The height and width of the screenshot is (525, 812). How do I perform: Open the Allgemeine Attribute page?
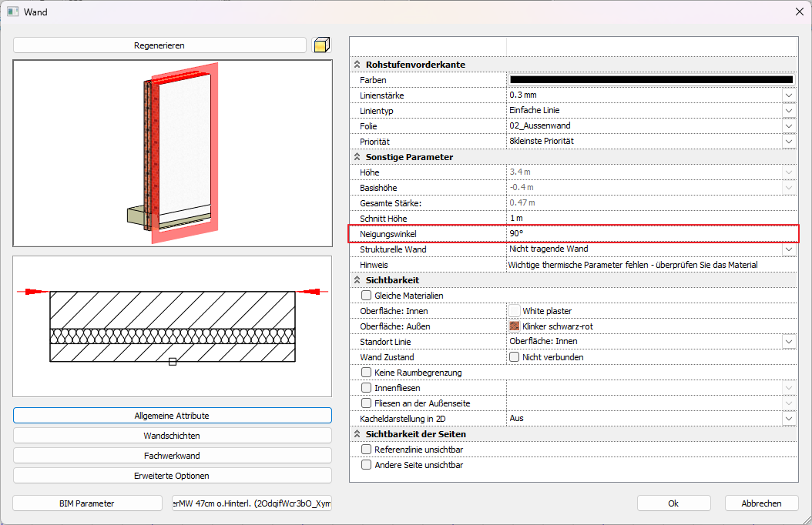click(x=173, y=416)
